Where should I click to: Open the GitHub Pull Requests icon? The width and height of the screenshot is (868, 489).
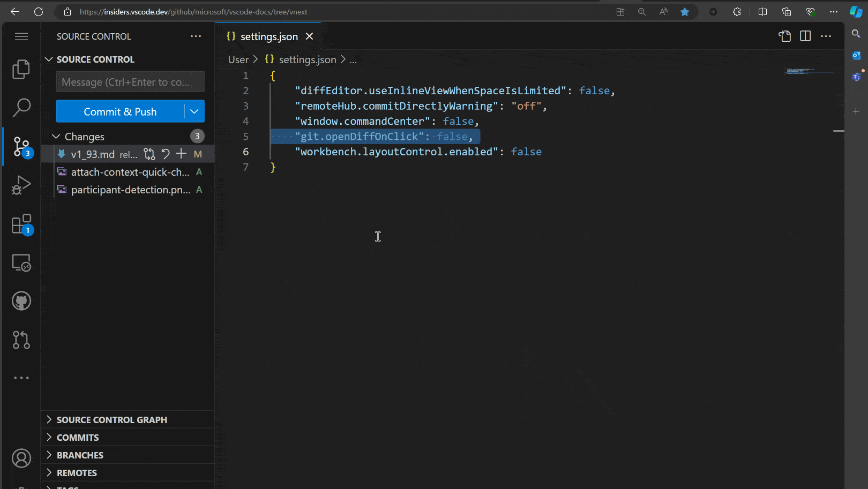pyautogui.click(x=21, y=340)
